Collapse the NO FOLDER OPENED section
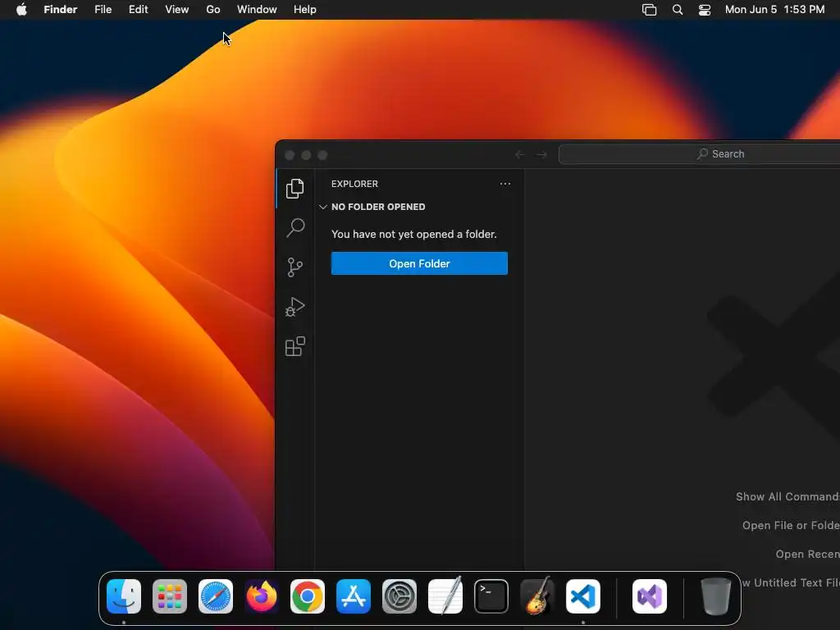This screenshot has width=840, height=630. (x=323, y=207)
